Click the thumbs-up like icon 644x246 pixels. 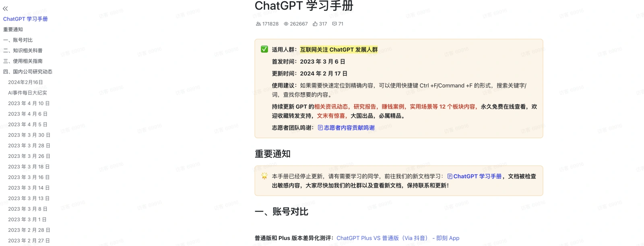coord(315,24)
